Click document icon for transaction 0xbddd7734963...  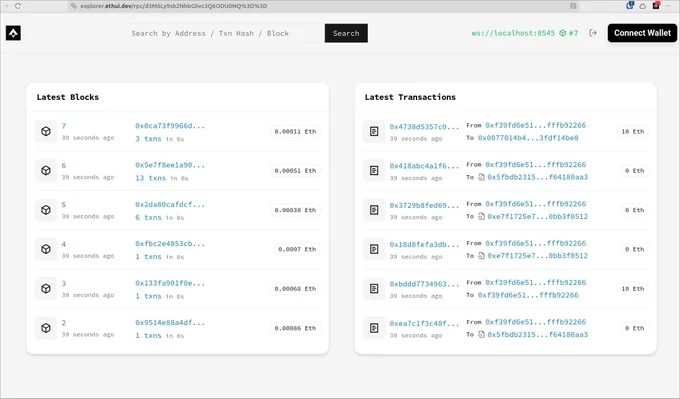tap(374, 288)
